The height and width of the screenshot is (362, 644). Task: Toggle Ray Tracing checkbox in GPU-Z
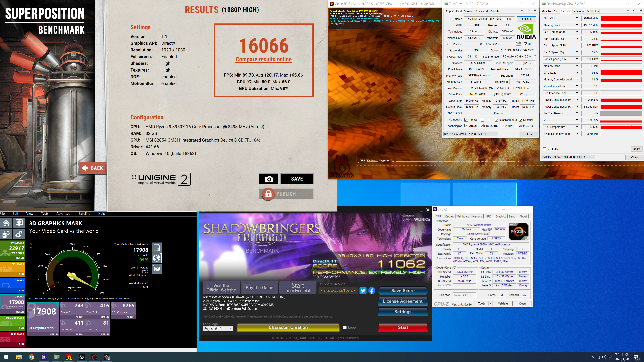pyautogui.click(x=482, y=126)
